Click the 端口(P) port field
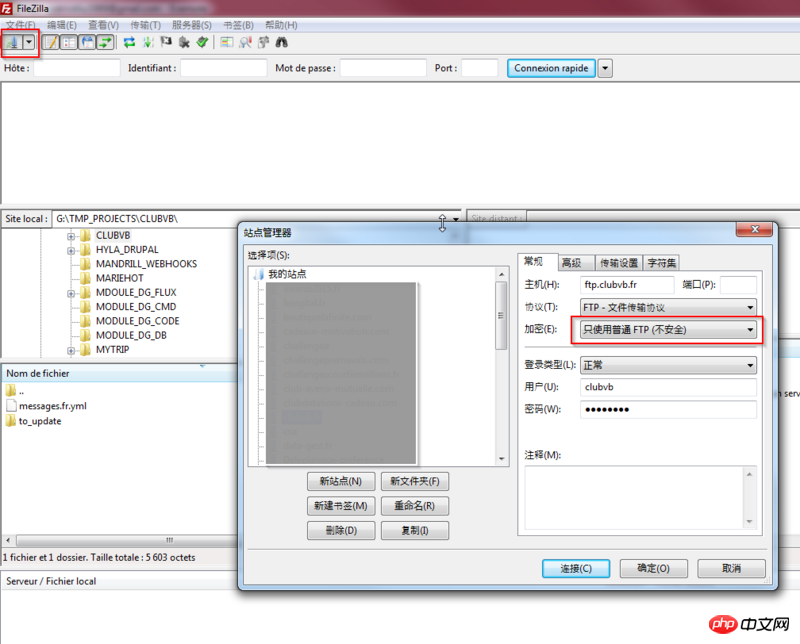The width and height of the screenshot is (800, 644). pyautogui.click(x=738, y=285)
